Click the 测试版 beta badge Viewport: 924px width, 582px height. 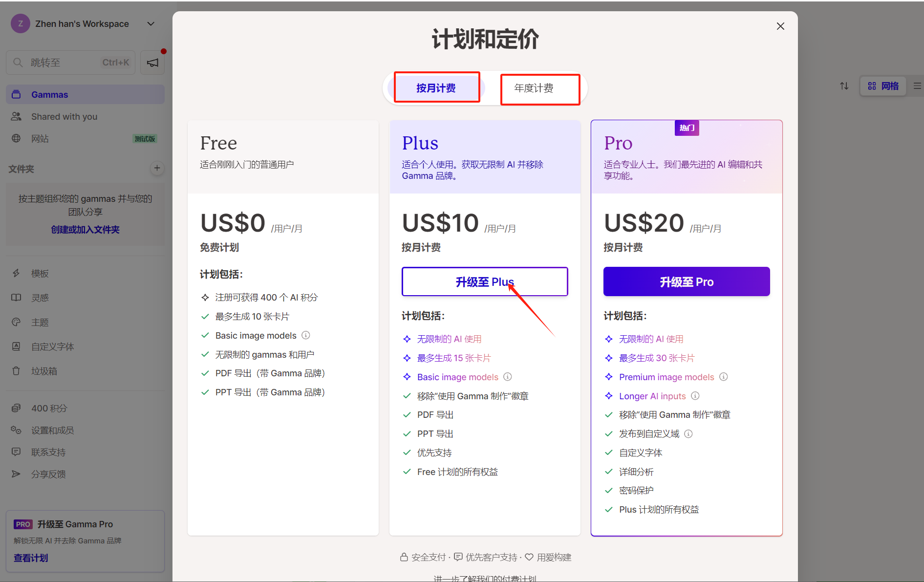click(145, 139)
